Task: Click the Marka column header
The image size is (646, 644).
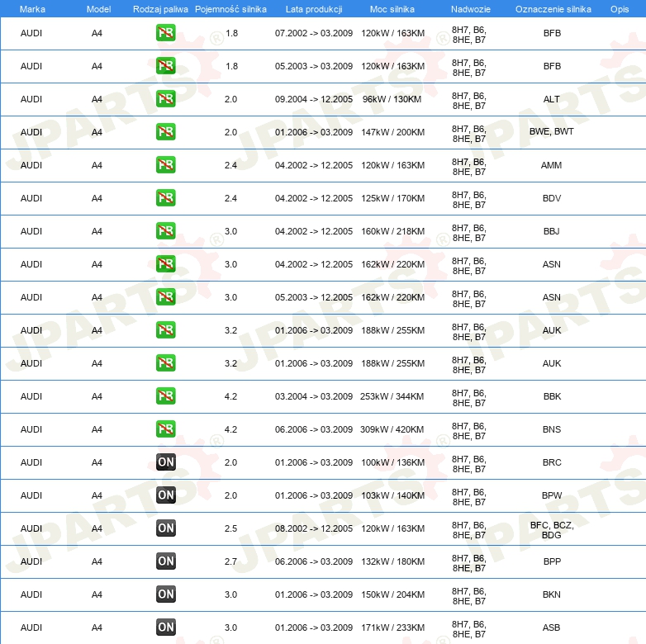Action: coord(31,8)
